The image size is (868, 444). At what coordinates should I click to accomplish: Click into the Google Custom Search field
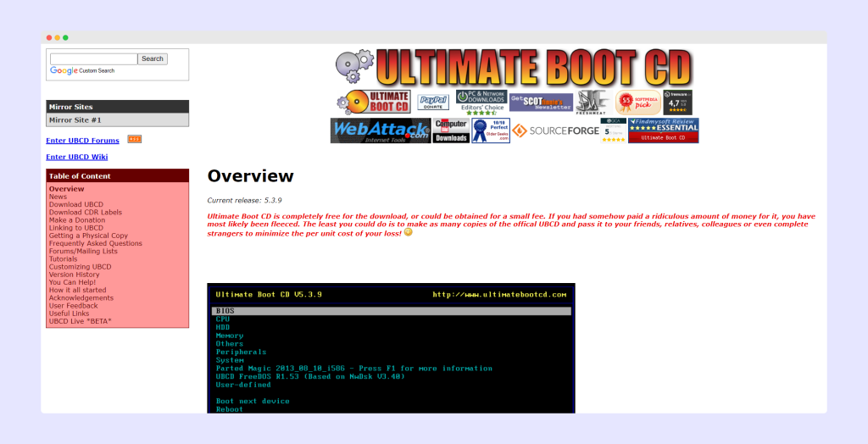click(93, 58)
